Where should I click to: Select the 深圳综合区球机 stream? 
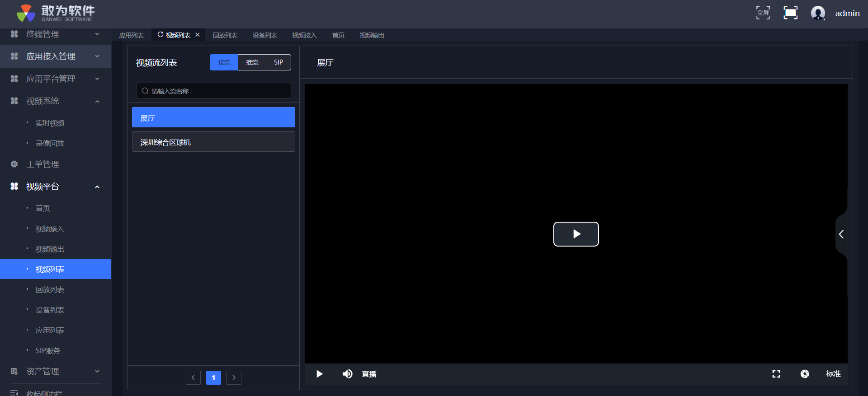(x=213, y=142)
